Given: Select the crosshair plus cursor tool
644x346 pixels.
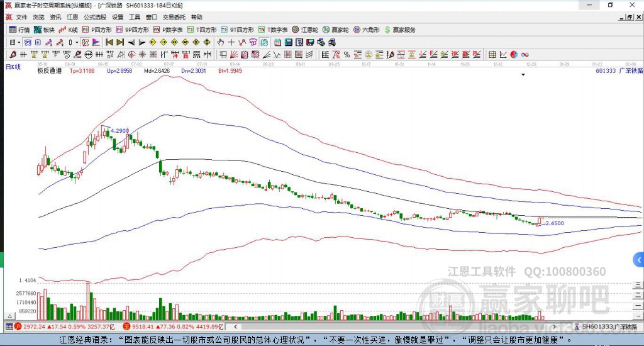Looking at the screenshot, I should [x=231, y=42].
